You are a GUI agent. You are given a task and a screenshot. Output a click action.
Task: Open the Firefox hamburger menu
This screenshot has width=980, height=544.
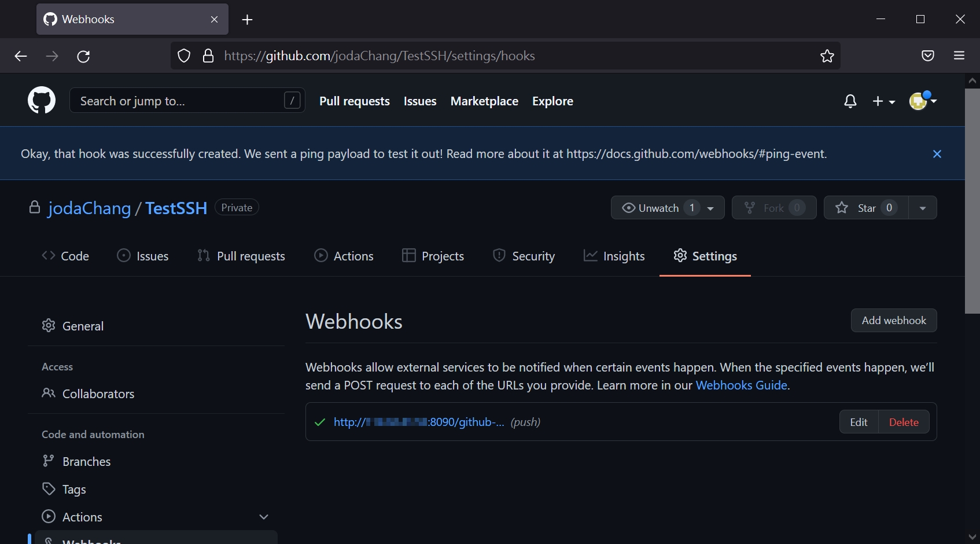tap(959, 56)
